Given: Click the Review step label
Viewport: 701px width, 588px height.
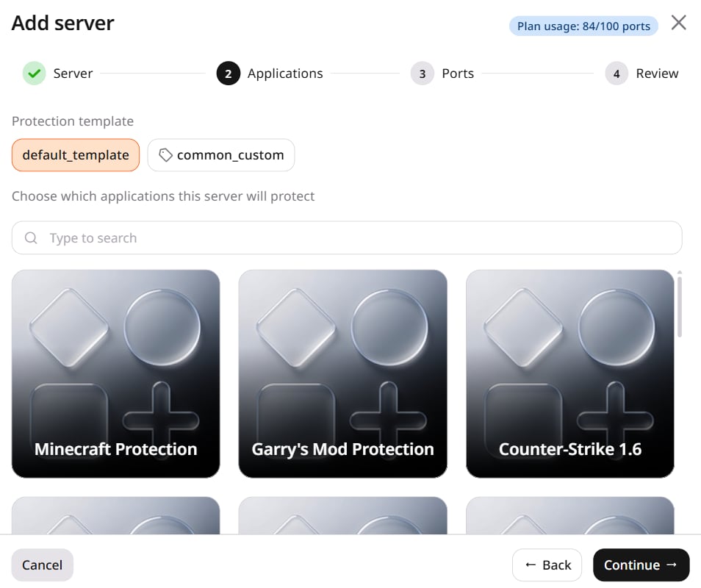Looking at the screenshot, I should click(657, 73).
